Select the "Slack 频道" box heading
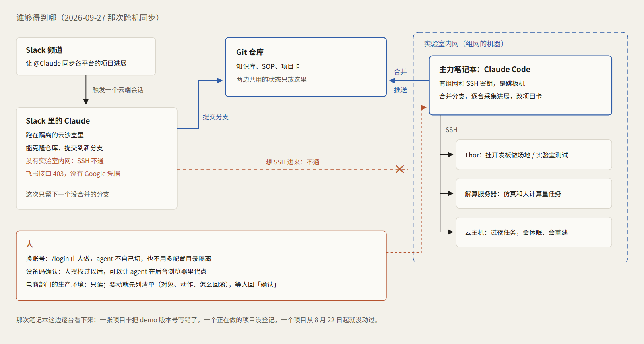 [44, 50]
